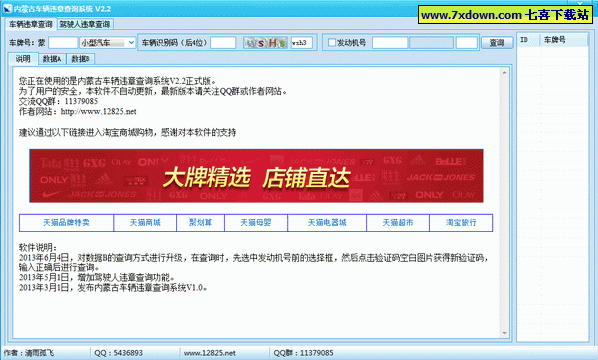Open the 数据B sub-tab
The image size is (598, 360).
(x=80, y=59)
